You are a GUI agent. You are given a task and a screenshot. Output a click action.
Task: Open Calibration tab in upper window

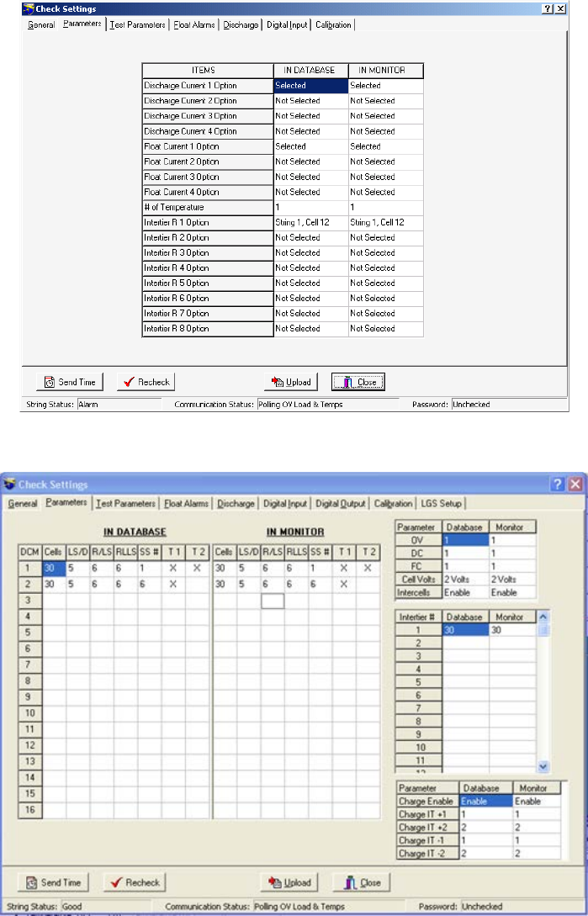pyautogui.click(x=333, y=25)
